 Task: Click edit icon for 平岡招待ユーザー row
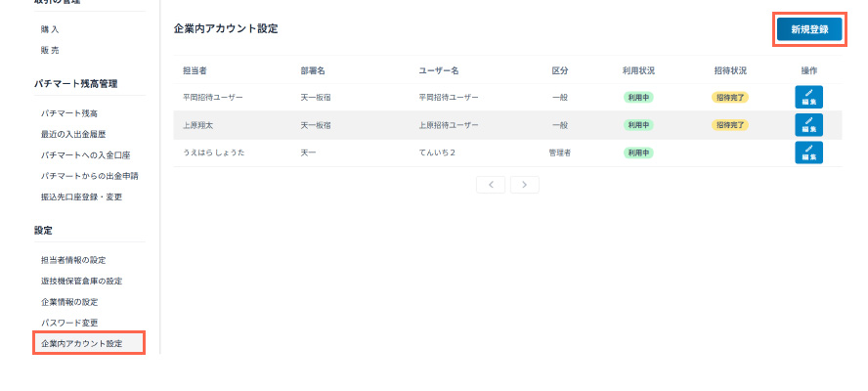pos(808,98)
